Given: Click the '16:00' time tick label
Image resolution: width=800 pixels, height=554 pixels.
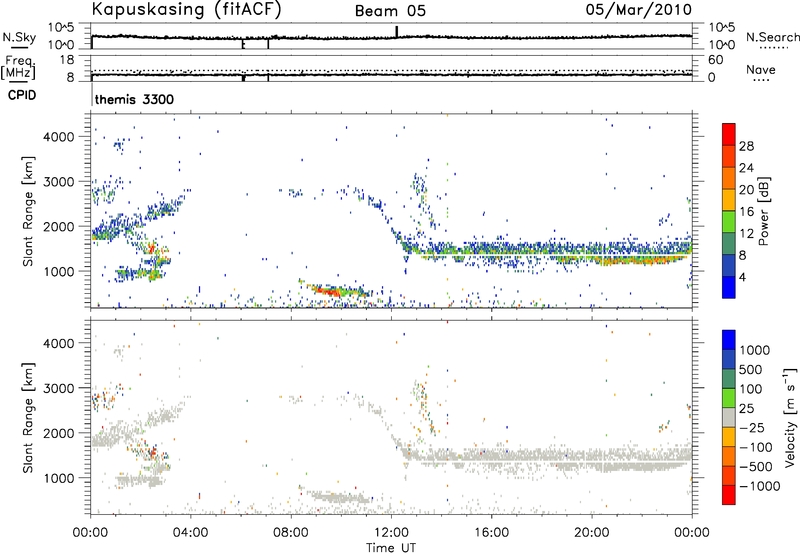Looking at the screenshot, I should (x=491, y=533).
